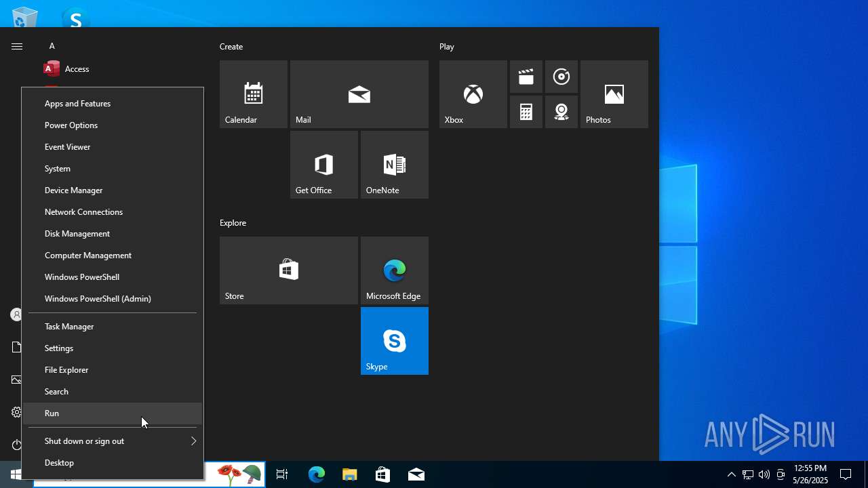Click the volume speaker tray icon
This screenshot has height=488, width=868.
[764, 474]
